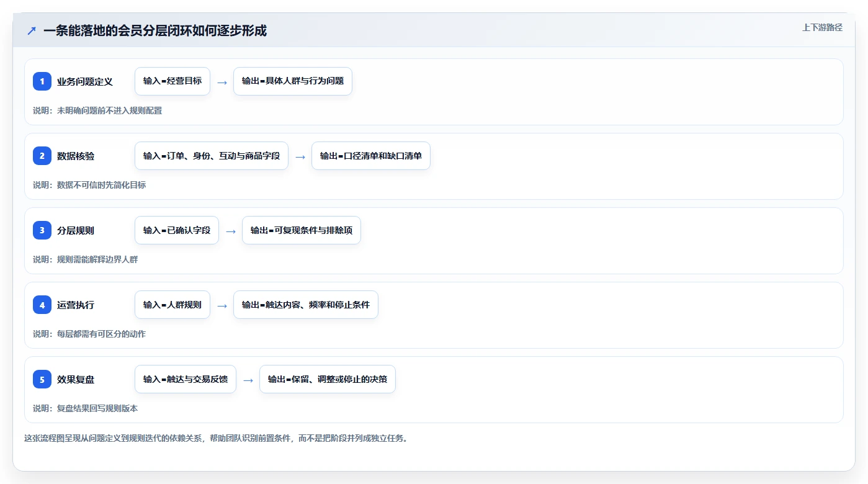Click the 业务问题定义 step title
This screenshot has height=484, width=868.
pyautogui.click(x=85, y=81)
